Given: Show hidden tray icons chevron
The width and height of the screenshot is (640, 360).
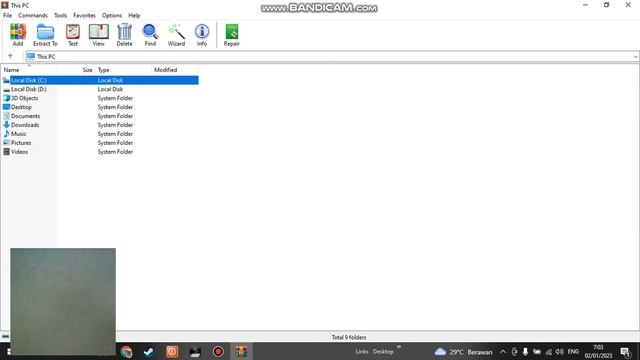Looking at the screenshot, I should [503, 352].
